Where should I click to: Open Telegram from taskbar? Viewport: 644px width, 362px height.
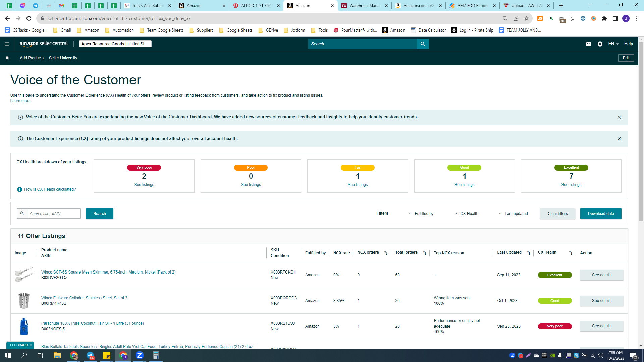90,355
